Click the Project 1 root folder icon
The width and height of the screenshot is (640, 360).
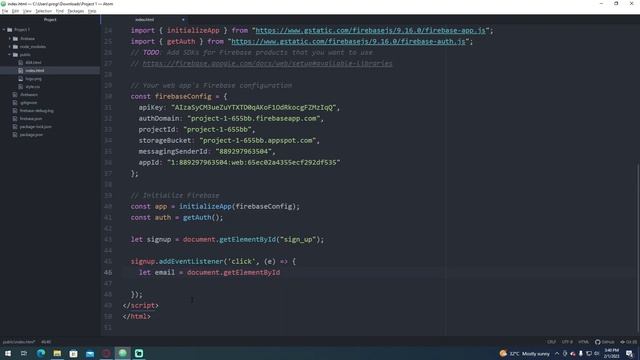[10, 30]
